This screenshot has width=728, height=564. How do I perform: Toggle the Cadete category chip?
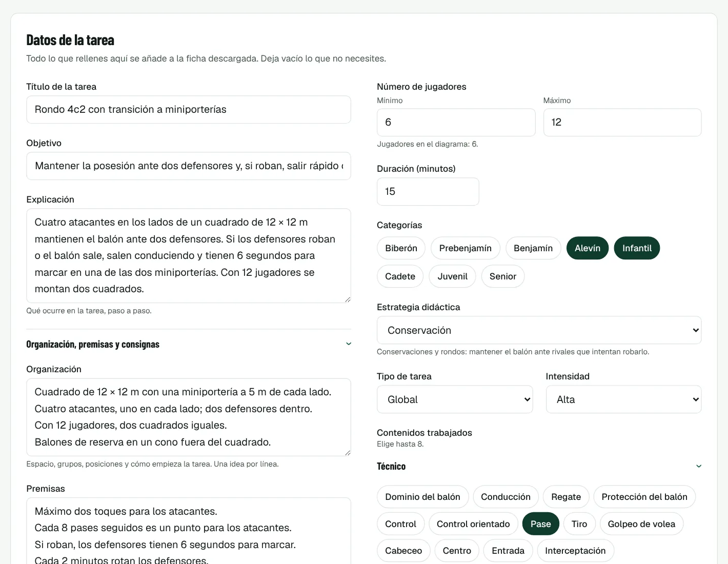[400, 276]
